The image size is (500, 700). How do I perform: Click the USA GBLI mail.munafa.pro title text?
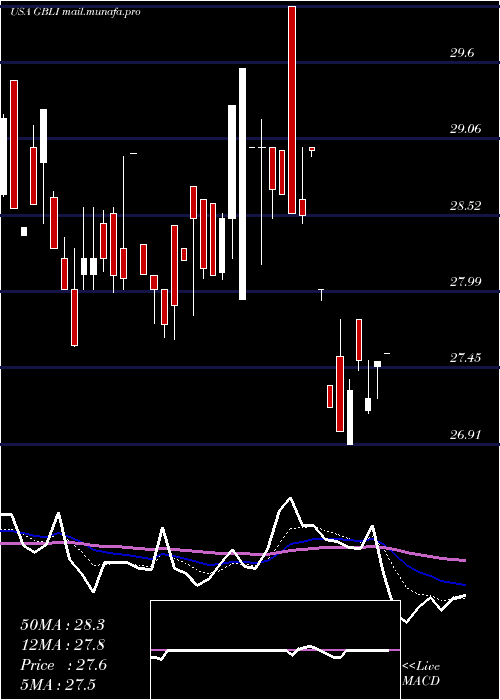click(75, 12)
